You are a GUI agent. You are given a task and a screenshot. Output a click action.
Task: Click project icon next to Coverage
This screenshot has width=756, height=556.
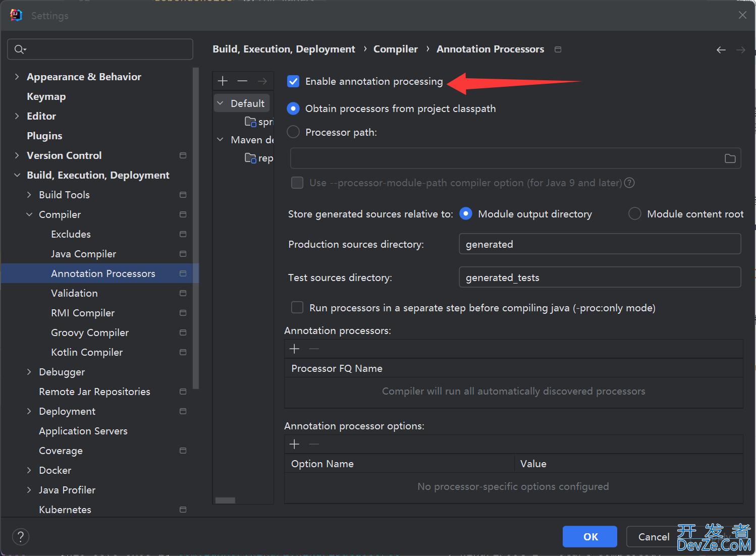183,451
